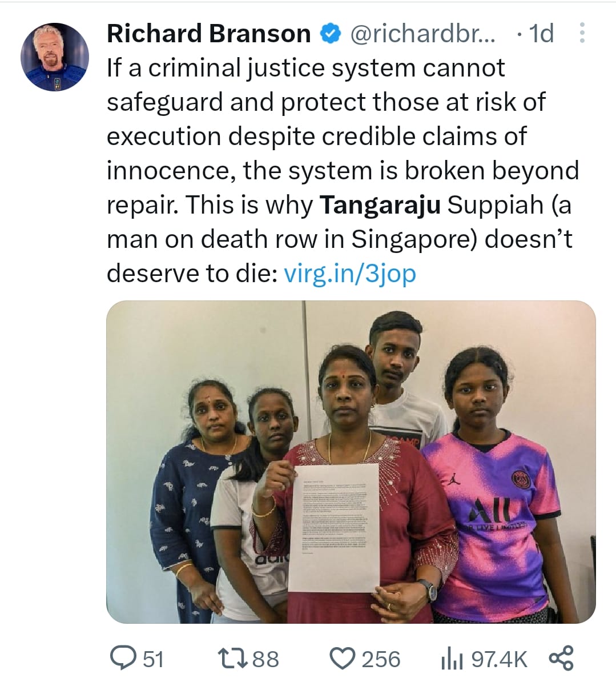Click the bolded Tangaraju text
The height and width of the screenshot is (686, 616).
pos(380,204)
